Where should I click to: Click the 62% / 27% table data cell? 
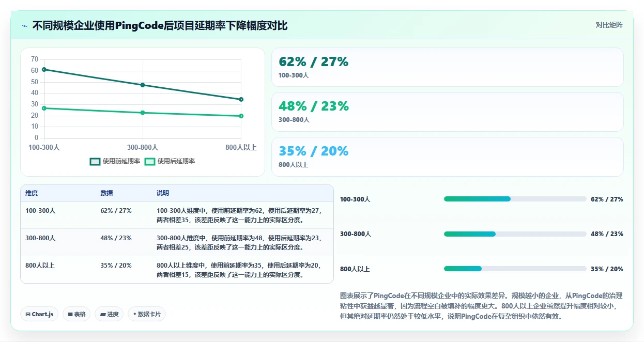pyautogui.click(x=116, y=211)
